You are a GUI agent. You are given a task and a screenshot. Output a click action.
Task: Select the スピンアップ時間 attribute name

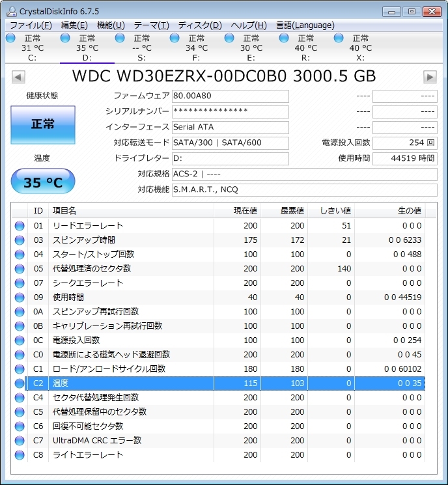(84, 240)
